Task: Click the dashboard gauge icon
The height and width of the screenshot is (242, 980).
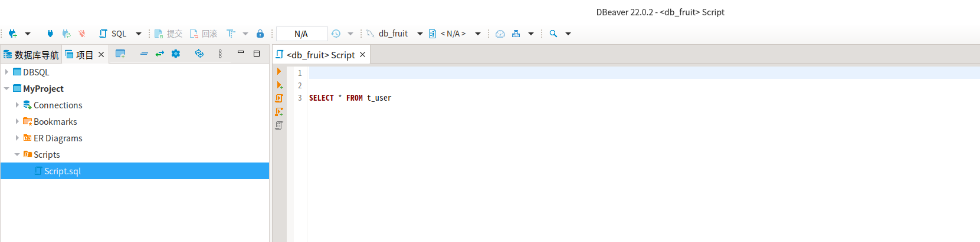Action: pyautogui.click(x=500, y=34)
